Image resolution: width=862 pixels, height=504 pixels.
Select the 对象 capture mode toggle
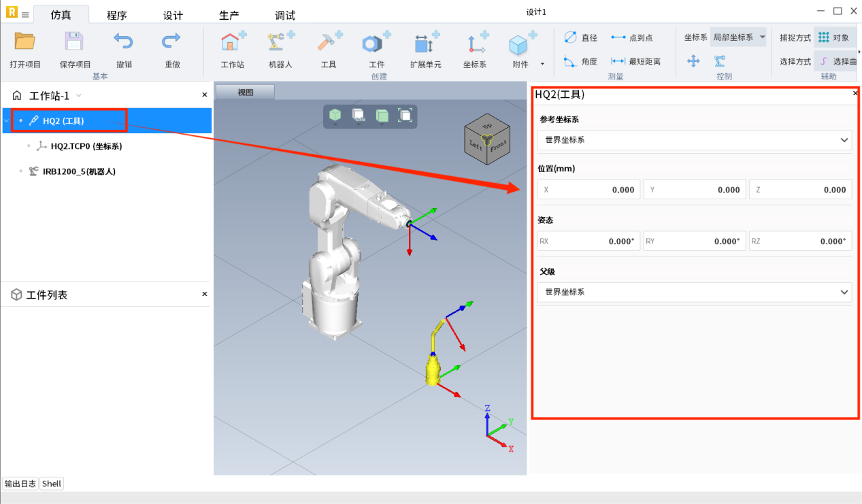pos(834,37)
